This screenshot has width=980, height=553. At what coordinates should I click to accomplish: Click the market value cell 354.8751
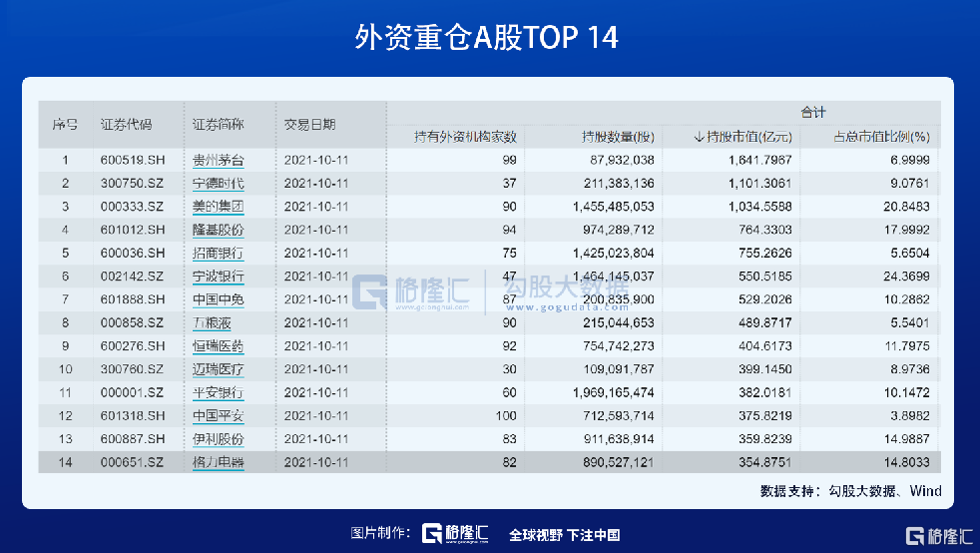[765, 463]
